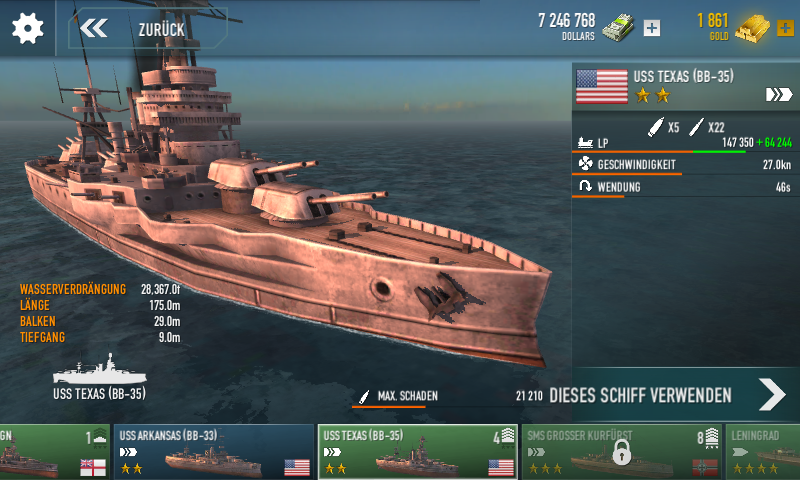Select the Leningrad ship card
The height and width of the screenshot is (480, 800).
click(763, 452)
